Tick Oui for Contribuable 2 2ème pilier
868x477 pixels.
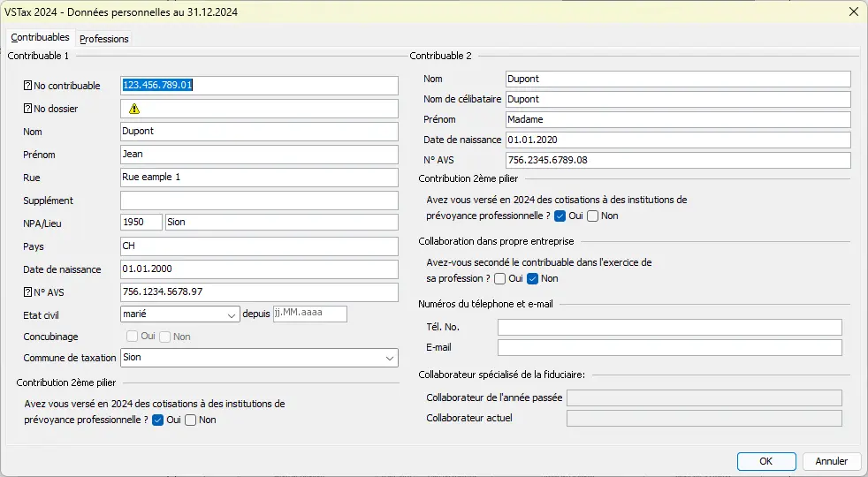point(560,216)
